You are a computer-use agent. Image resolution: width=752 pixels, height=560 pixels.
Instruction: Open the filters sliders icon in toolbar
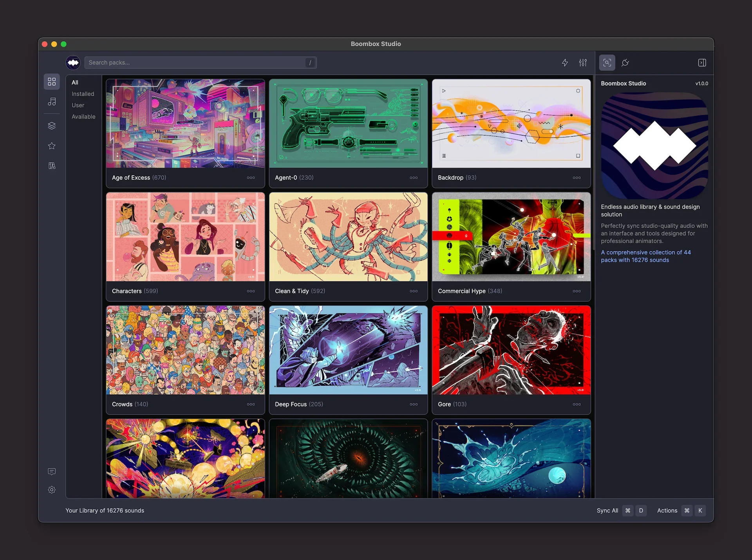(583, 63)
